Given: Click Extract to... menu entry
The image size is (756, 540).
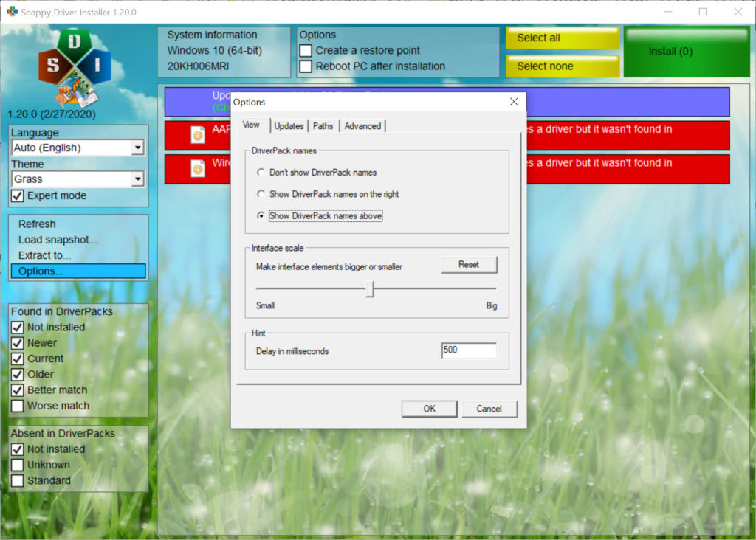Looking at the screenshot, I should 44,256.
